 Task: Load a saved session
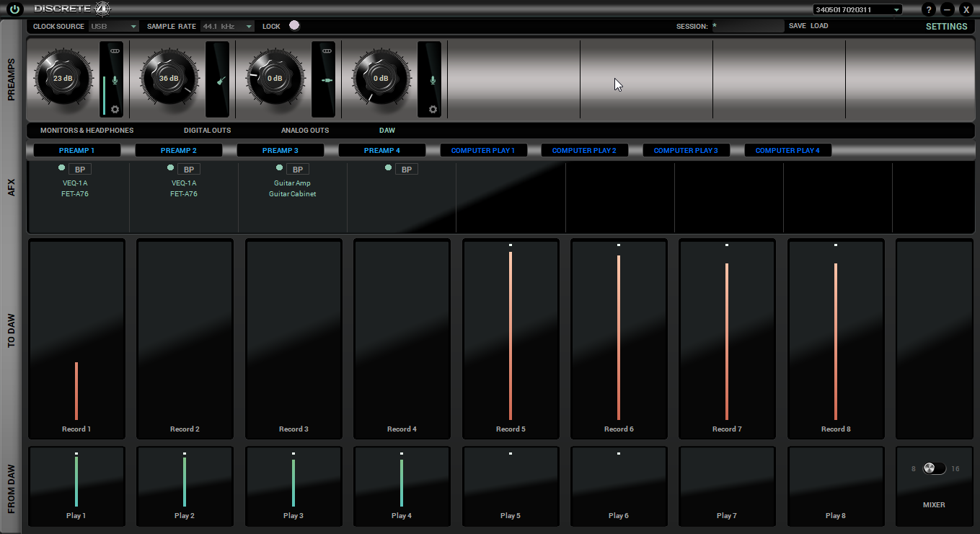819,26
